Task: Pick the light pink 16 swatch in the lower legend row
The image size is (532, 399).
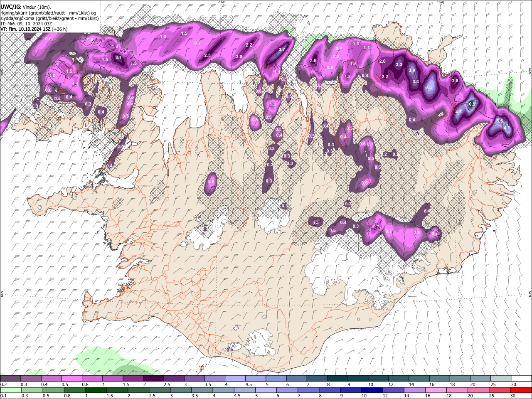Action: tap(436, 390)
